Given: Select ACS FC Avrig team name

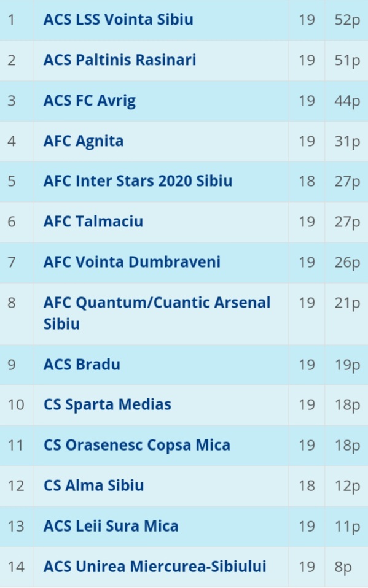Looking at the screenshot, I should pyautogui.click(x=89, y=101).
